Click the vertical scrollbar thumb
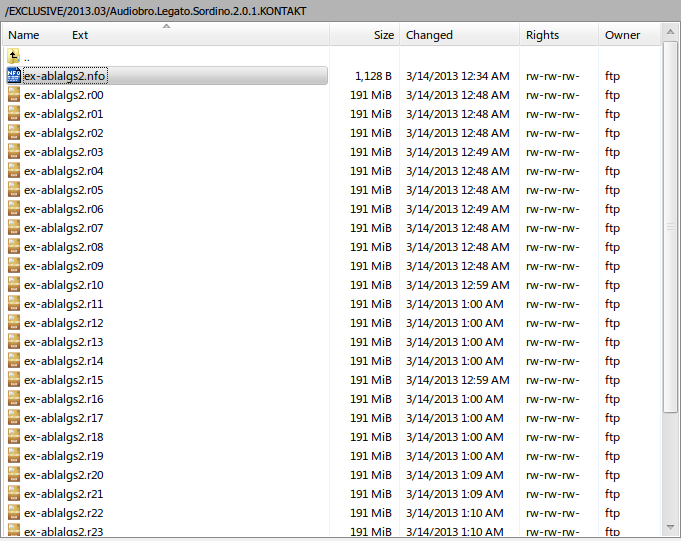 click(670, 227)
